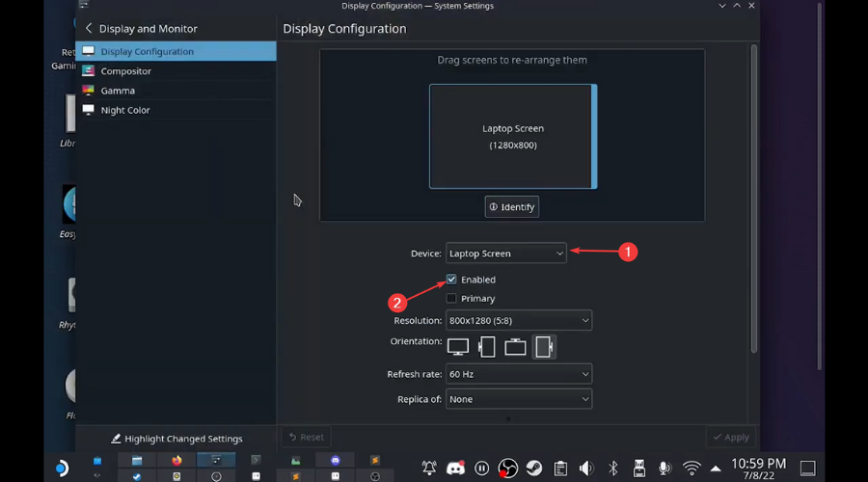Viewport: 868px width, 482px height.
Task: Click the show desktop button
Action: click(807, 469)
